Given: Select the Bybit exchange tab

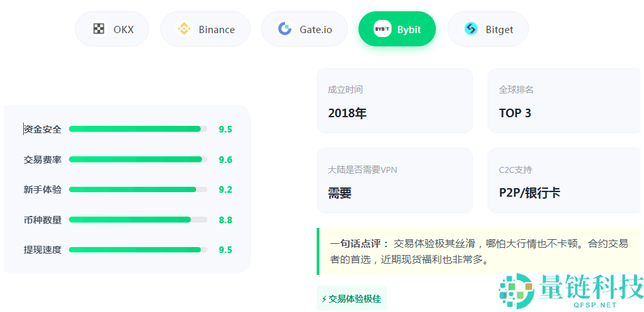Looking at the screenshot, I should click(x=397, y=28).
